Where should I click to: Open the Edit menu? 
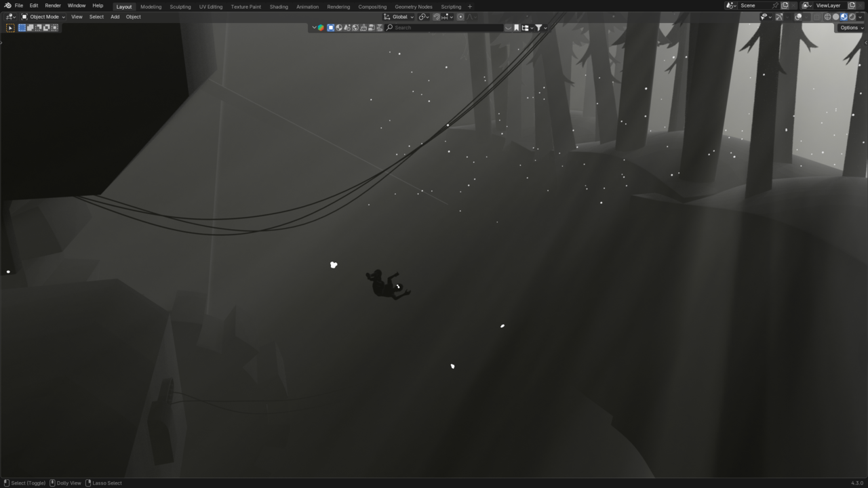click(x=34, y=5)
